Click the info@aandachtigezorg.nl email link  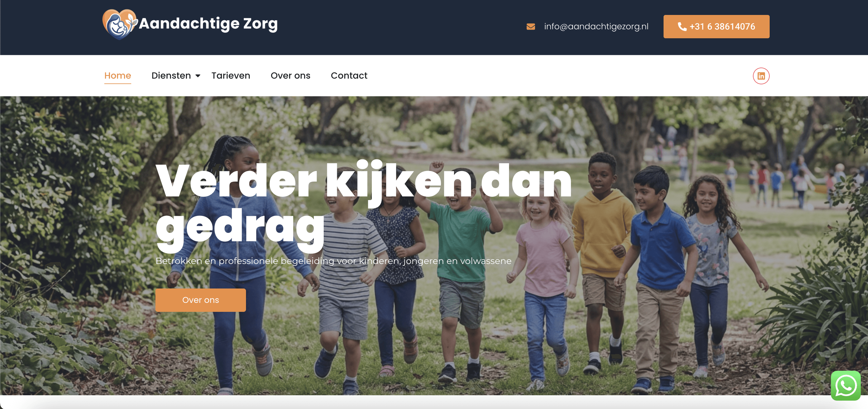[596, 26]
